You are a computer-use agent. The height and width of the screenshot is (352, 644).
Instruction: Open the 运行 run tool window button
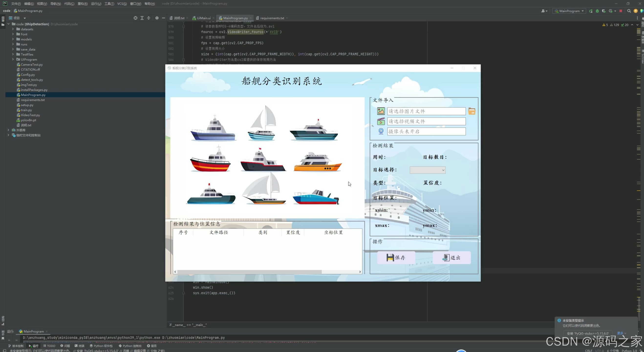point(33,346)
